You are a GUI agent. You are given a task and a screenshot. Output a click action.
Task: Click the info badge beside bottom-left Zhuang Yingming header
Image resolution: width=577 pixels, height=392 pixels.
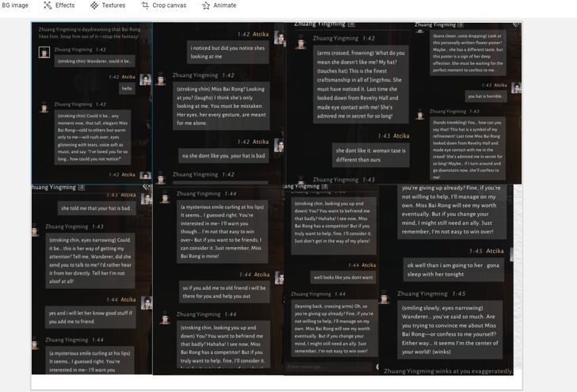tap(82, 188)
